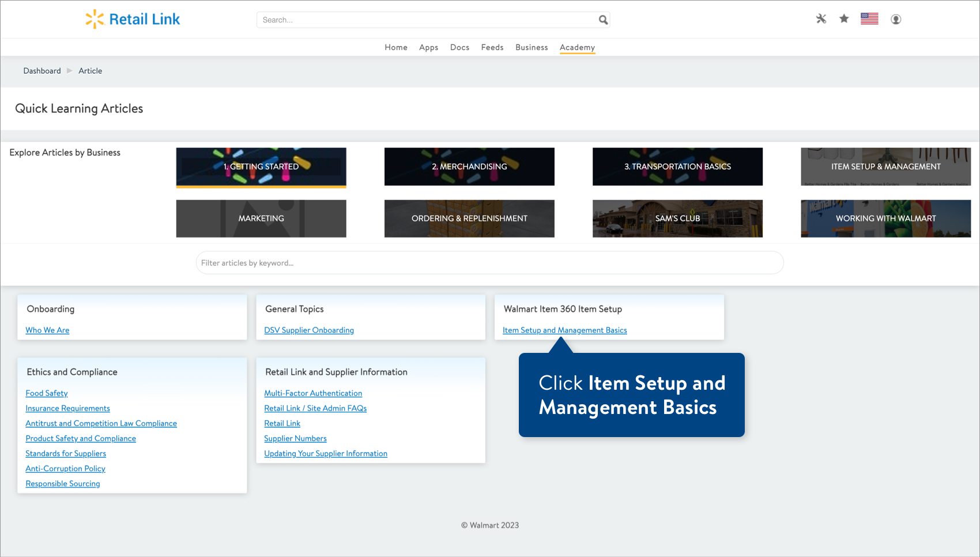Screen dimensions: 980x557
Task: Click the © Walmart 2023 footer text
Action: (490, 525)
